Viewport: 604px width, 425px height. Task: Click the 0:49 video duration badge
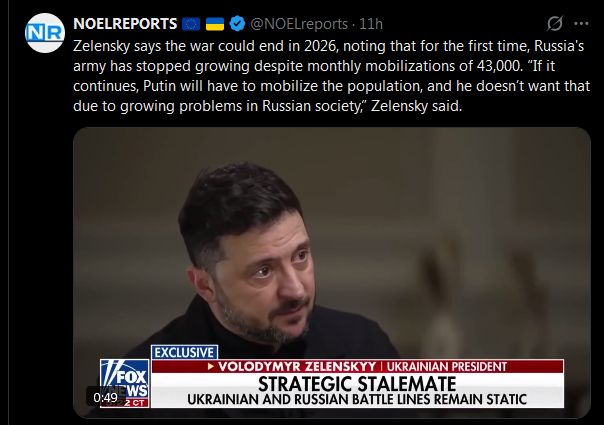[105, 397]
